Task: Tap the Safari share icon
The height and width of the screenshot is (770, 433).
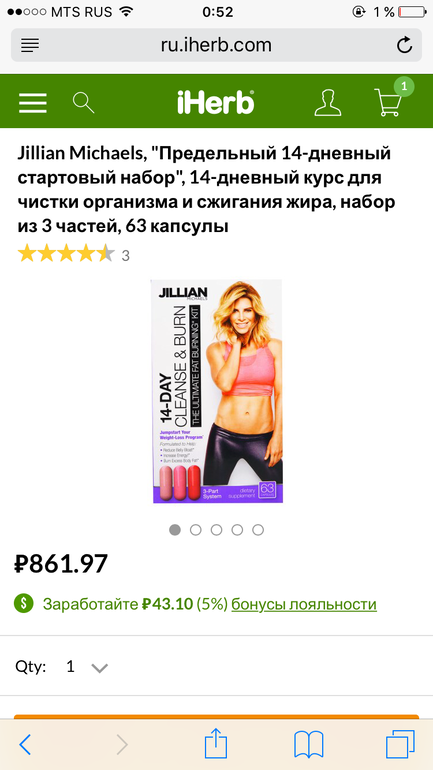Action: [216, 744]
